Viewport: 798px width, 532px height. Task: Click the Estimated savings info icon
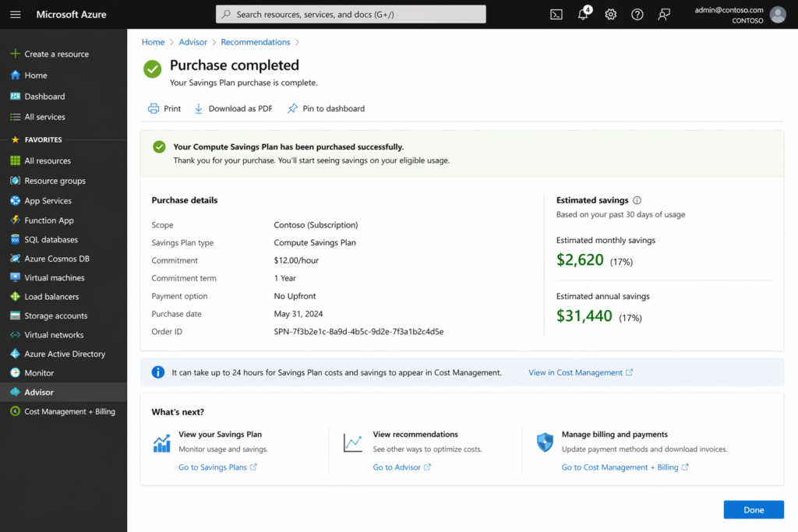click(637, 200)
